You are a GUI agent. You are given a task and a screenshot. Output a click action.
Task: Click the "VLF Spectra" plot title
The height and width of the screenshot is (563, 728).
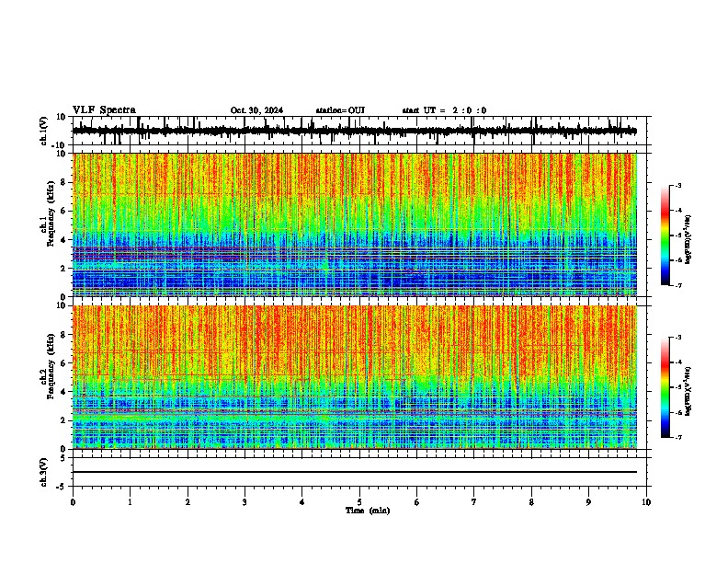pyautogui.click(x=104, y=110)
